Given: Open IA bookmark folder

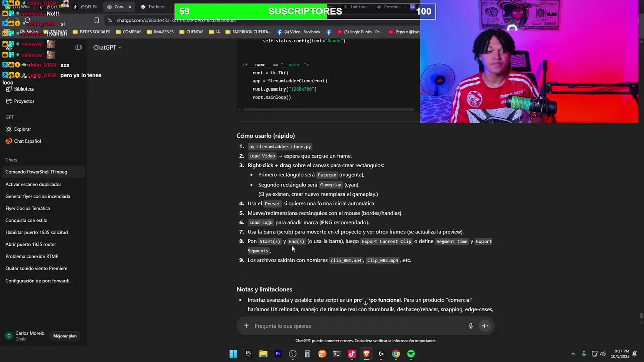Looking at the screenshot, I should [214, 32].
